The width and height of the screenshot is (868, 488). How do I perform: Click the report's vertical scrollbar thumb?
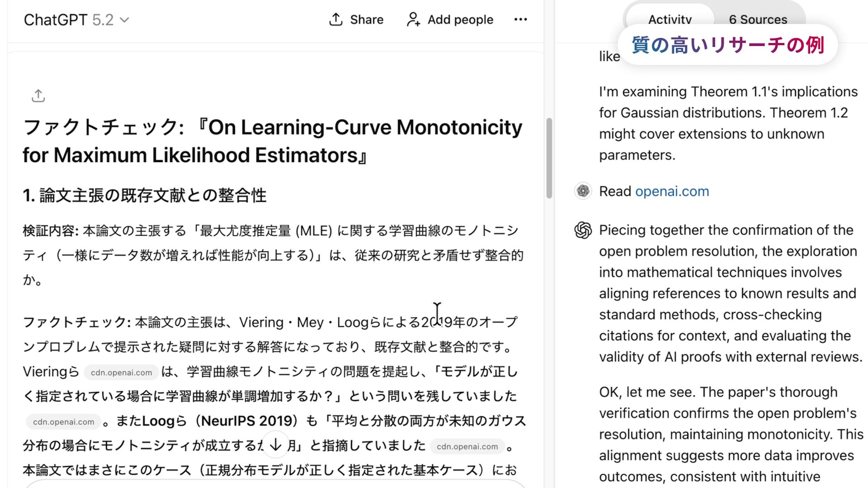coord(549,158)
